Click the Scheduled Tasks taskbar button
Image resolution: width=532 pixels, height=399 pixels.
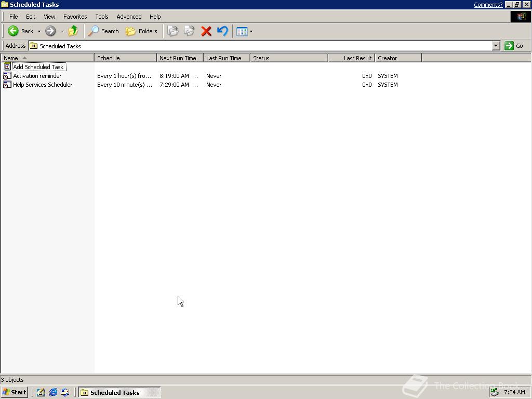(x=119, y=393)
